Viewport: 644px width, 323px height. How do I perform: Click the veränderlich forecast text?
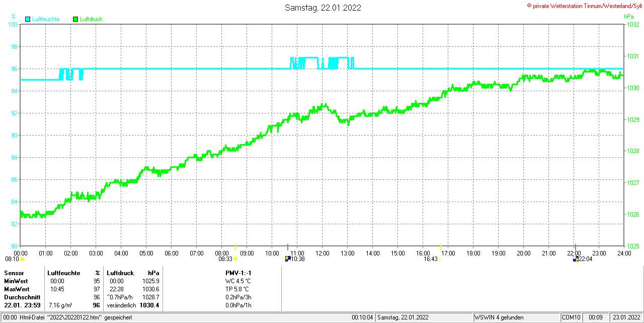point(121,305)
